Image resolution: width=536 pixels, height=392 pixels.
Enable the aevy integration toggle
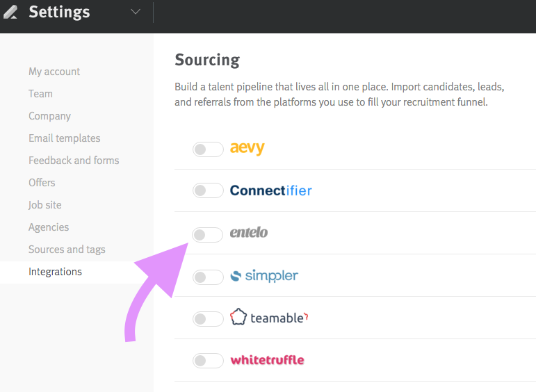[208, 149]
